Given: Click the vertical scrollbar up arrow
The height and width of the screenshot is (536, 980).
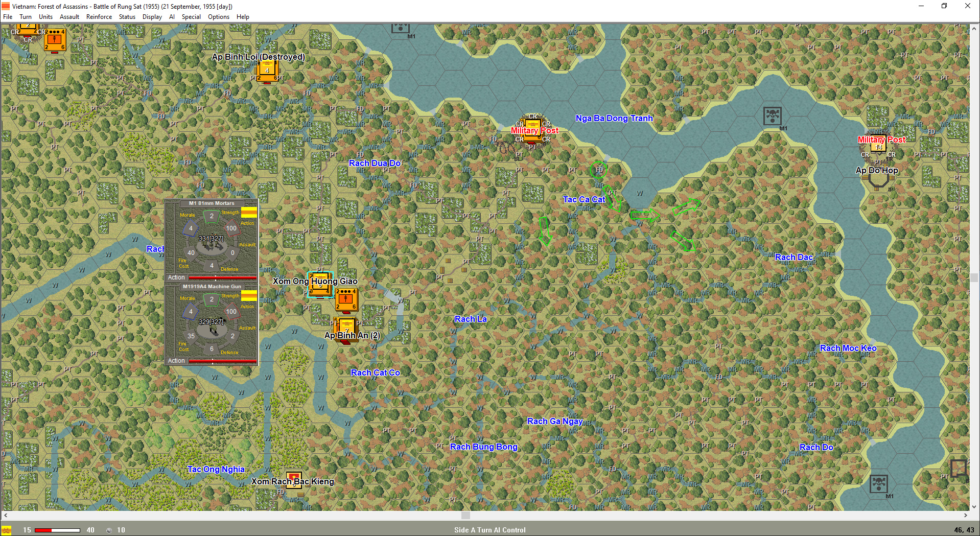Looking at the screenshot, I should [x=974, y=28].
